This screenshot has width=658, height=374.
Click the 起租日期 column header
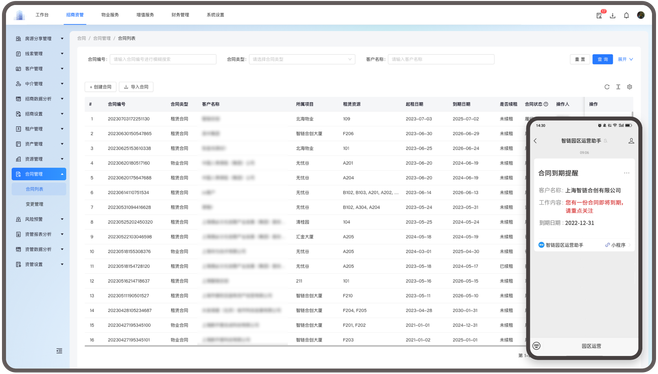(x=414, y=104)
